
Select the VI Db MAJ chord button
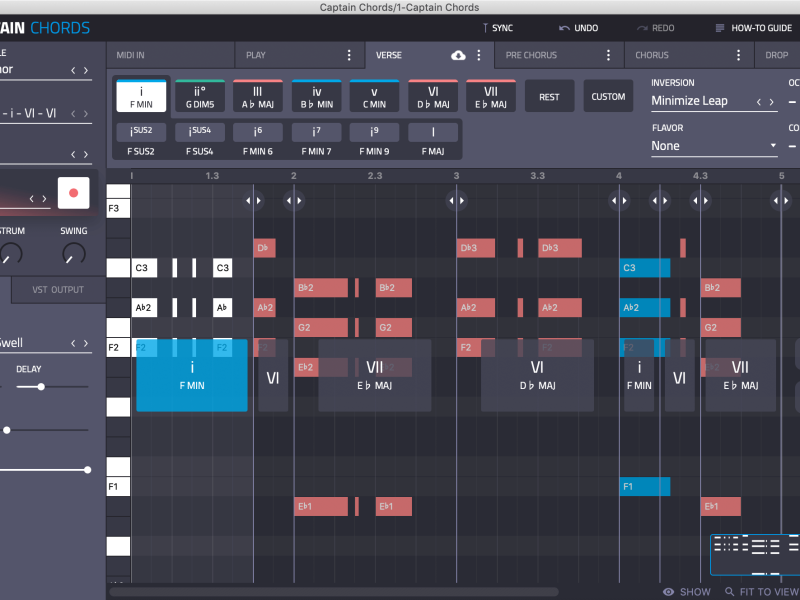433,96
